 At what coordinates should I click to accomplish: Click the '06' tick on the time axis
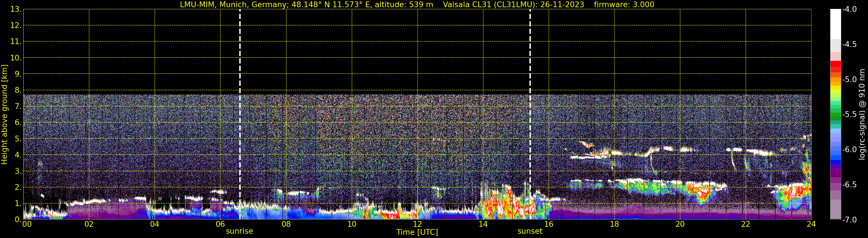[x=220, y=224]
